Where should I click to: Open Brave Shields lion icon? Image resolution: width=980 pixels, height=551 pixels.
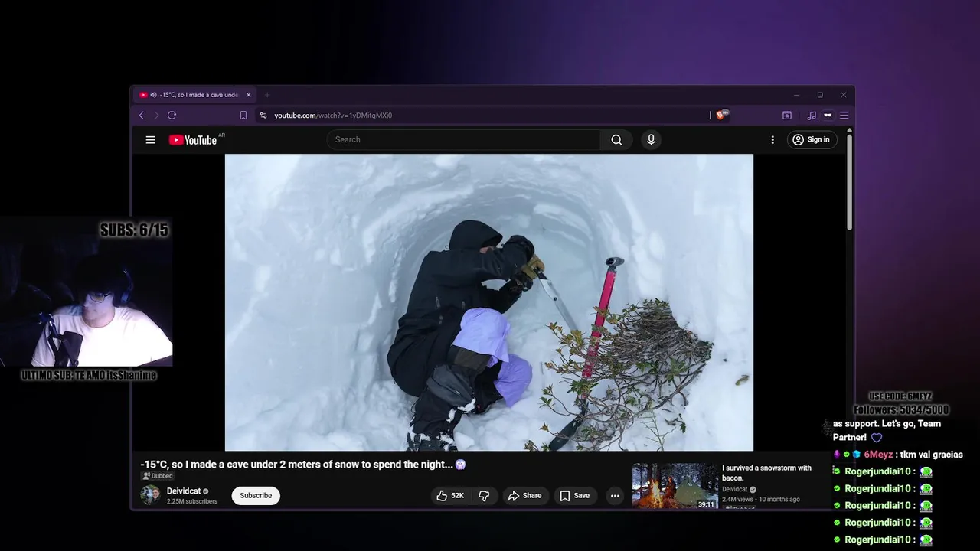[723, 115]
